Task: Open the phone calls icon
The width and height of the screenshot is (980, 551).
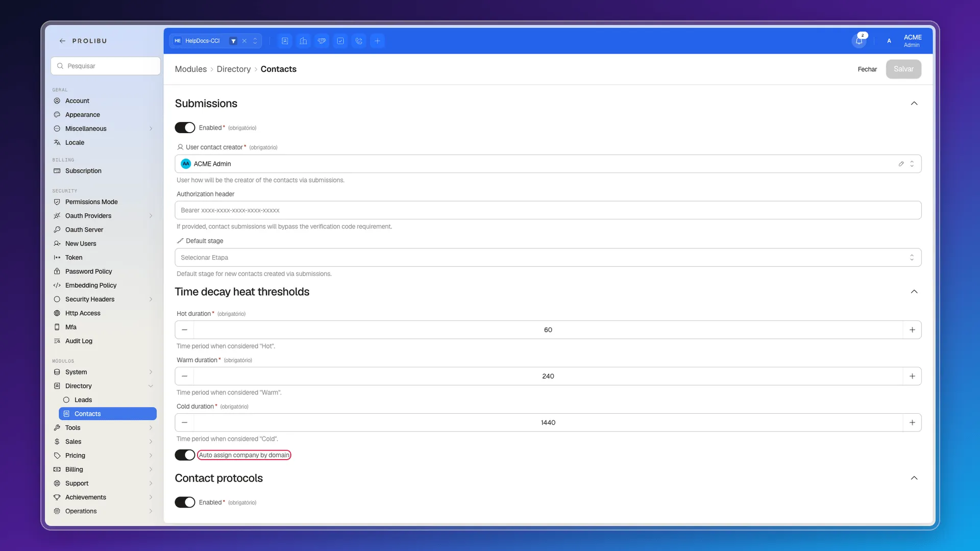Action: click(359, 41)
